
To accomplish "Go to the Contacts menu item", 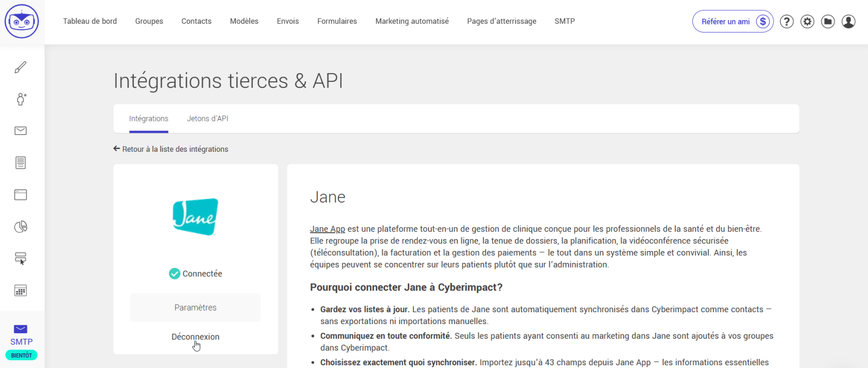I will click(196, 21).
